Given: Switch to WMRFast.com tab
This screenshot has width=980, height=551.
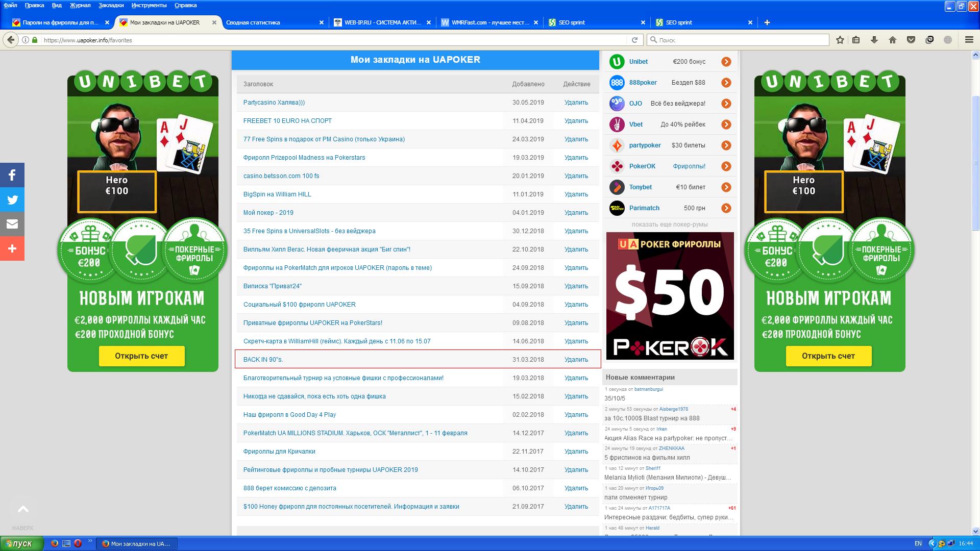Looking at the screenshot, I should pos(489,22).
